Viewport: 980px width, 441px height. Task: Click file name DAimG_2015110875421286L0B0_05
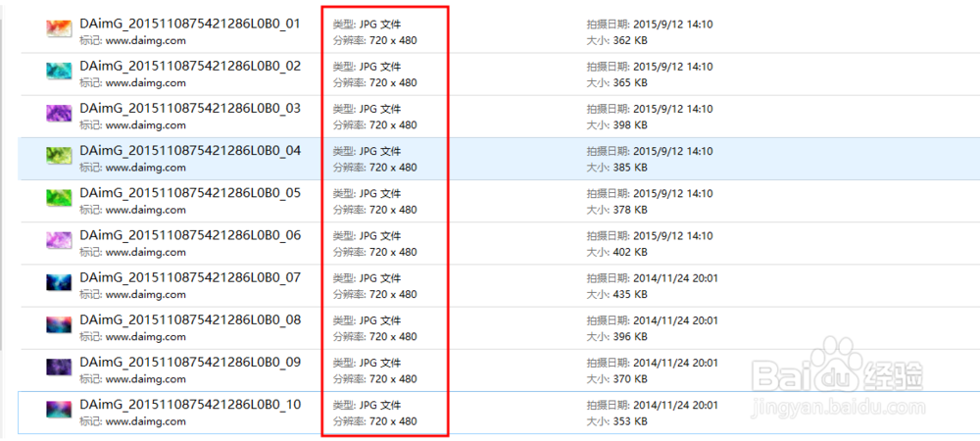click(x=191, y=194)
